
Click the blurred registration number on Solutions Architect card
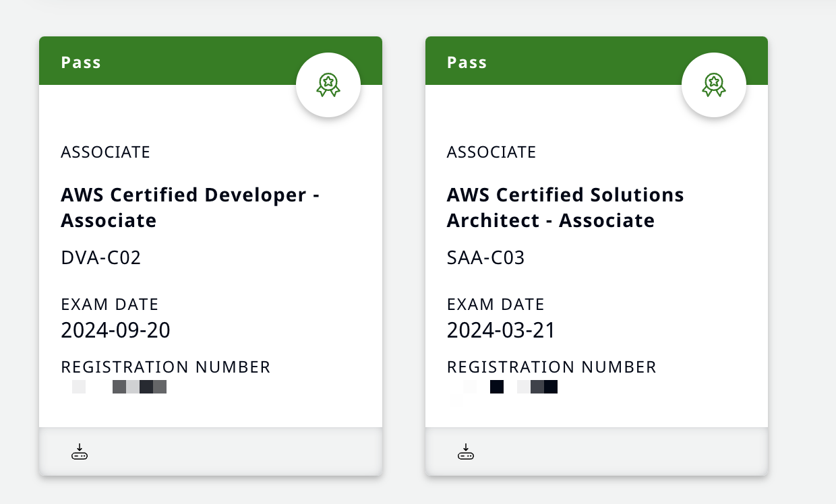[x=504, y=387]
